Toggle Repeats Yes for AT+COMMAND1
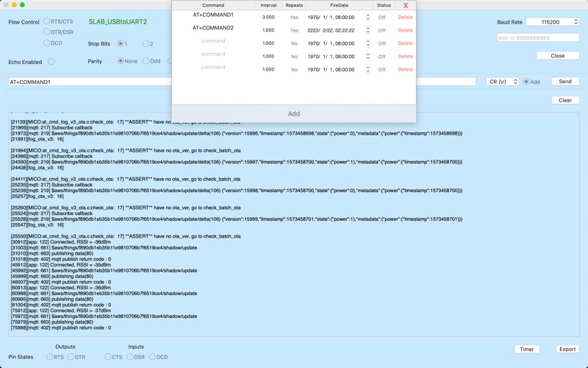The width and height of the screenshot is (588, 368). point(294,17)
